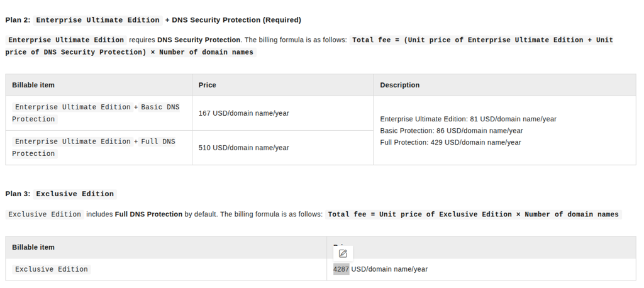Image resolution: width=644 pixels, height=288 pixels.
Task: Click the Description column header
Action: [400, 85]
